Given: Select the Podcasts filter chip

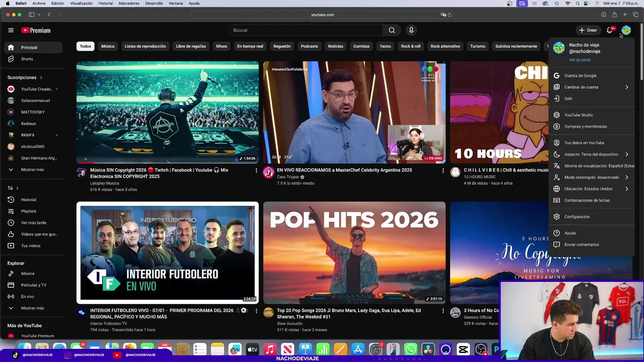Looking at the screenshot, I should [x=309, y=46].
